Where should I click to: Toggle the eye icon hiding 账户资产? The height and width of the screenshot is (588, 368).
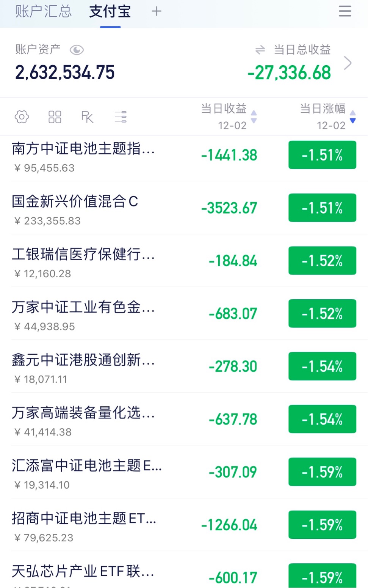[77, 50]
